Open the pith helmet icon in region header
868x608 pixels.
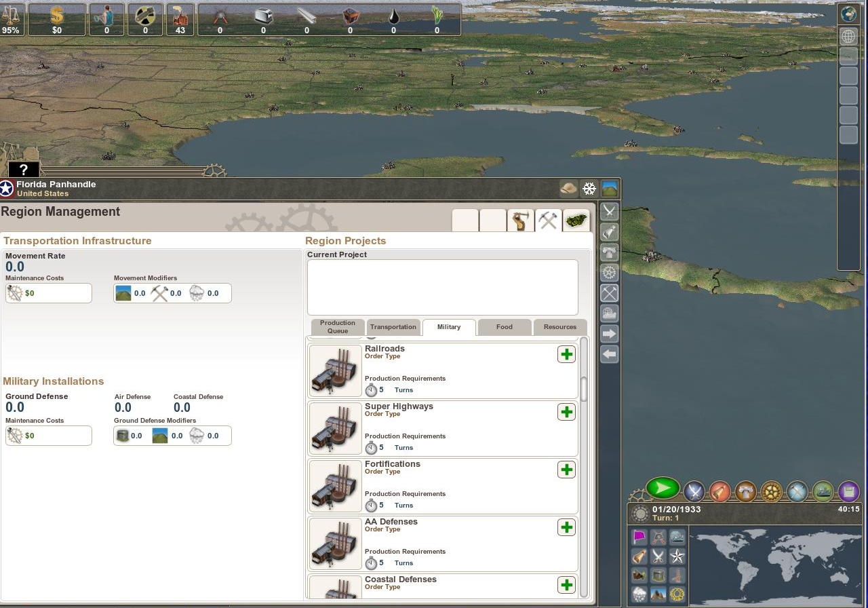(x=569, y=189)
